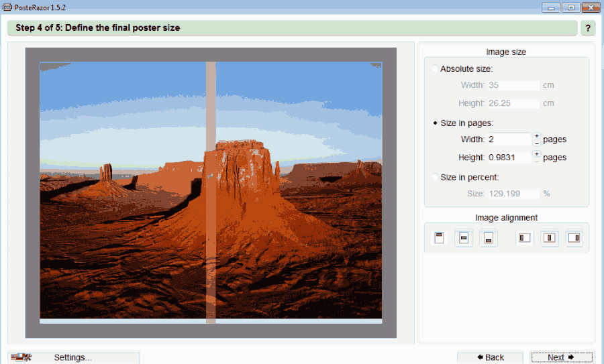604x364 pixels.
Task: Click the 'Image alignment' heading
Action: pos(506,218)
